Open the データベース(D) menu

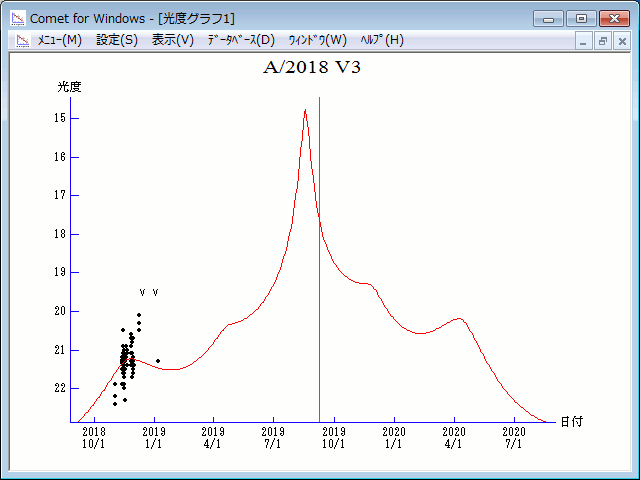(x=240, y=40)
